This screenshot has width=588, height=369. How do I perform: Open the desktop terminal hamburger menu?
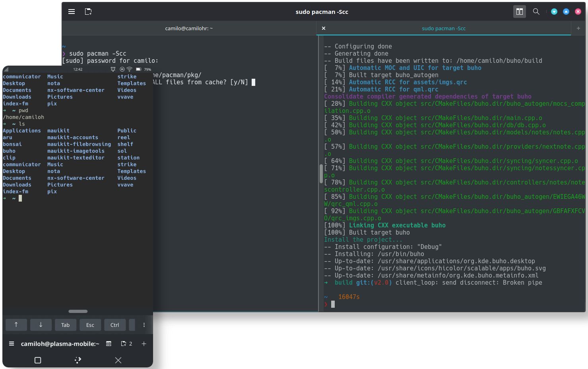[x=72, y=12]
